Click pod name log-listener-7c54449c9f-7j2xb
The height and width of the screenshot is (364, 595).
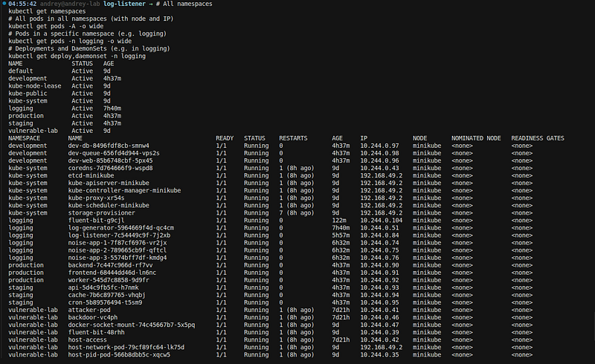pos(119,235)
